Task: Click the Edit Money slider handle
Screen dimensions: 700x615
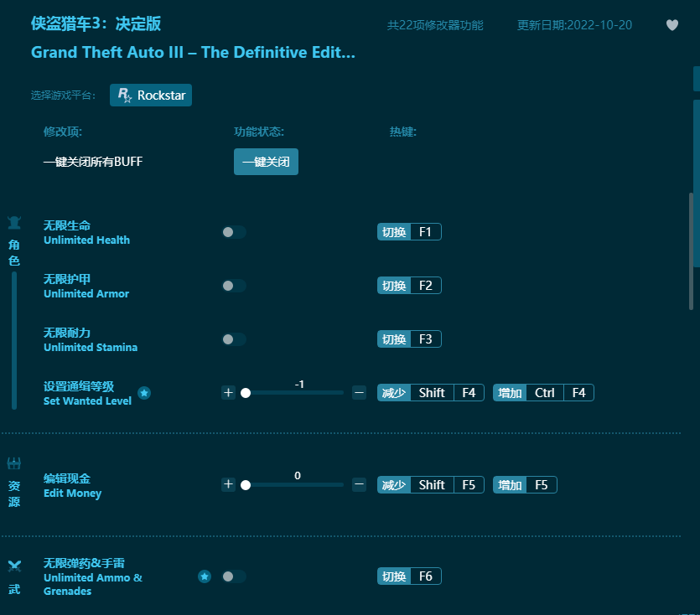Action: coord(246,485)
